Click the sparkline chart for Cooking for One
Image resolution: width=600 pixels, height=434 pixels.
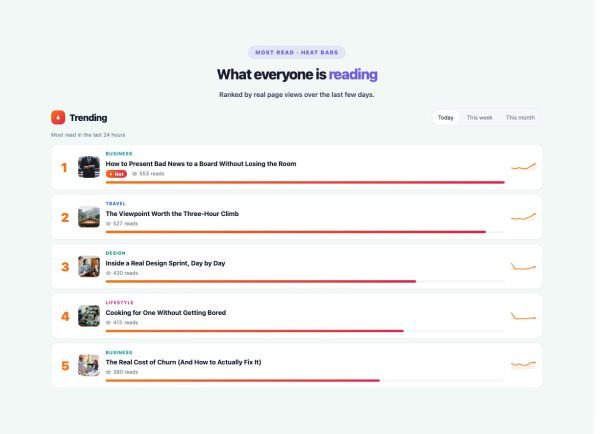pos(523,316)
